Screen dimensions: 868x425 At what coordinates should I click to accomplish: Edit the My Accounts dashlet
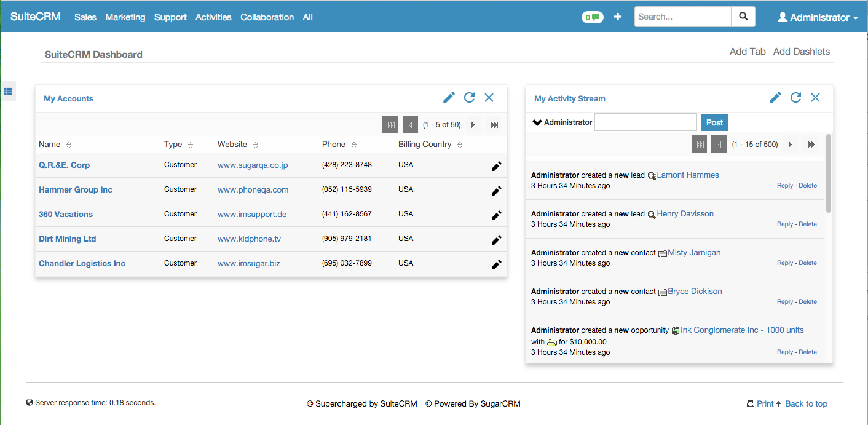[449, 98]
